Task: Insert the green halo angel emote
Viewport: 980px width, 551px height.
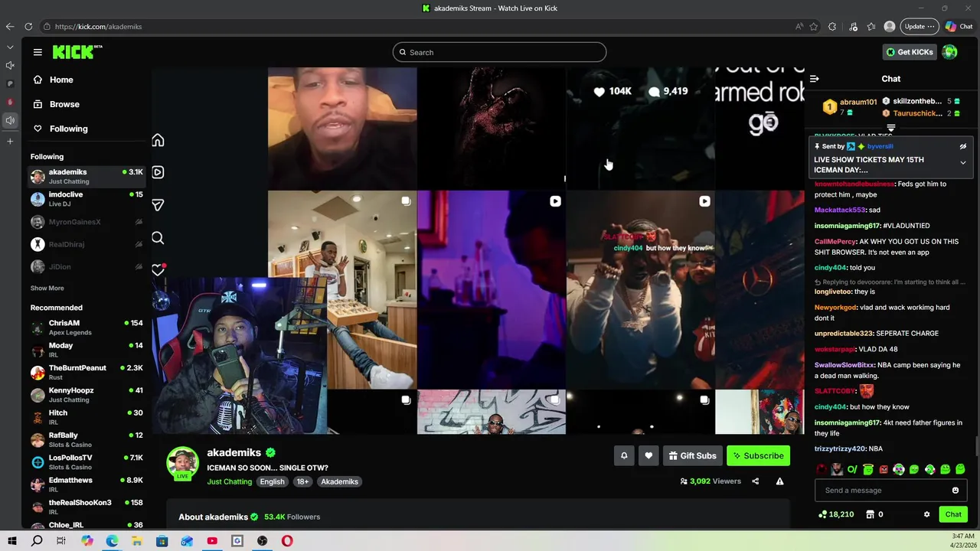Action: coord(867,469)
